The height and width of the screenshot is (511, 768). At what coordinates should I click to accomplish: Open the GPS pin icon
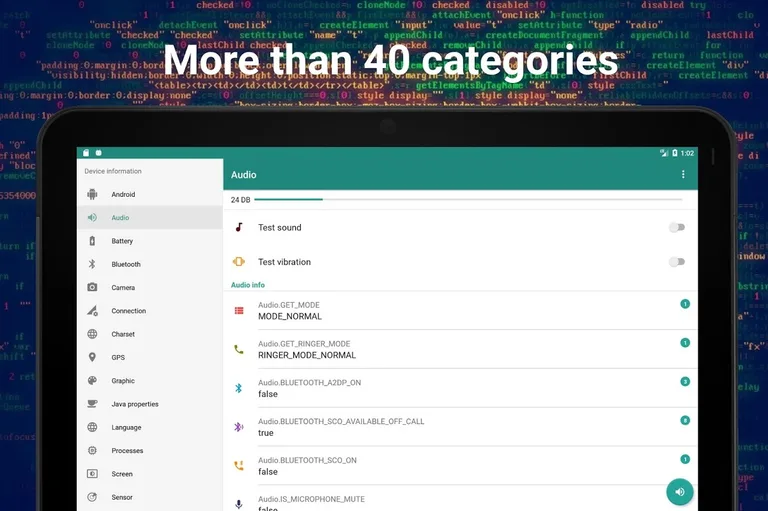pos(92,357)
